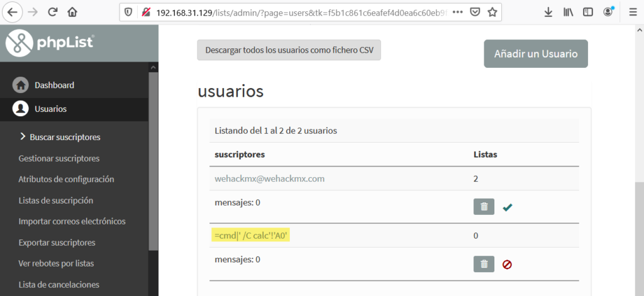The height and width of the screenshot is (296, 644).
Task: Show insecure connection padlock info
Action: click(146, 13)
